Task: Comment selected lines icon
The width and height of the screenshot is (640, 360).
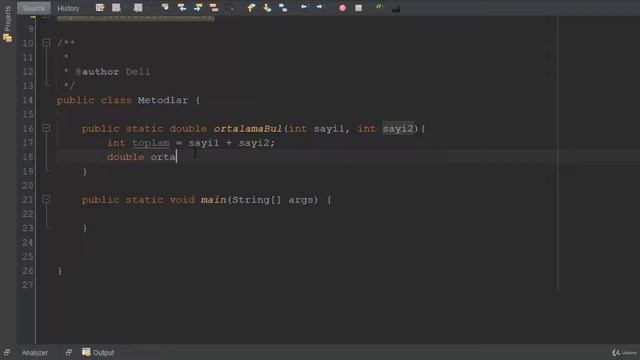Action: pos(379,8)
